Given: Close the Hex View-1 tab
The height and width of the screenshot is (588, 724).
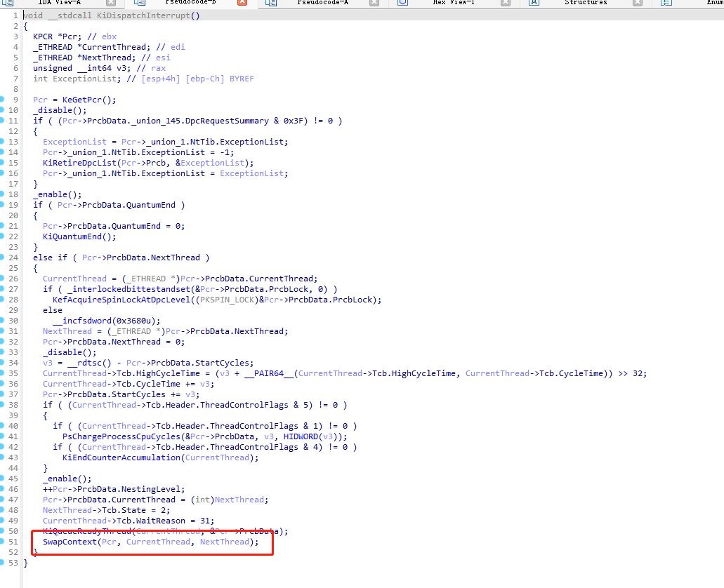Looking at the screenshot, I should coord(506,3).
